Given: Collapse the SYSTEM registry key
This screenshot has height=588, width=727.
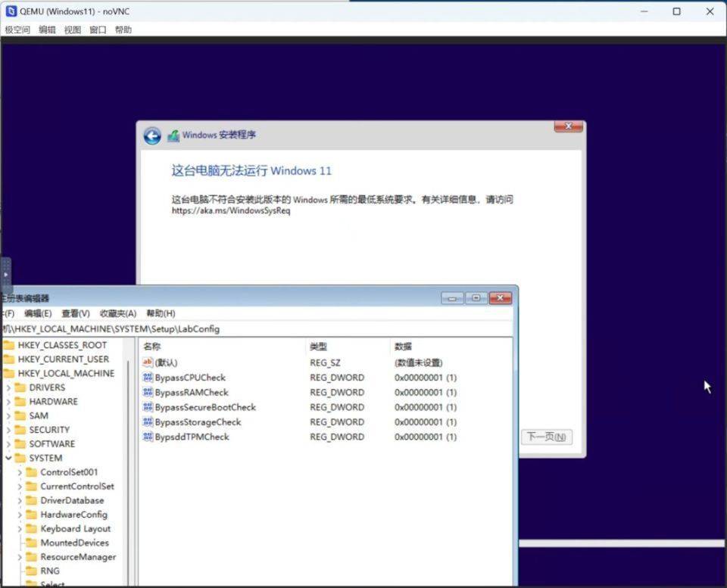Looking at the screenshot, I should pyautogui.click(x=8, y=458).
